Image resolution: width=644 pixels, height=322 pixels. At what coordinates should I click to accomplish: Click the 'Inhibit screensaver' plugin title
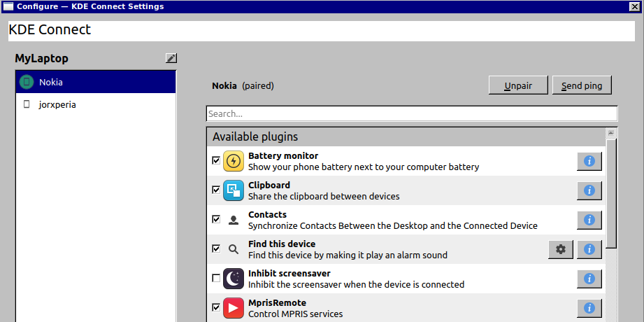(289, 274)
